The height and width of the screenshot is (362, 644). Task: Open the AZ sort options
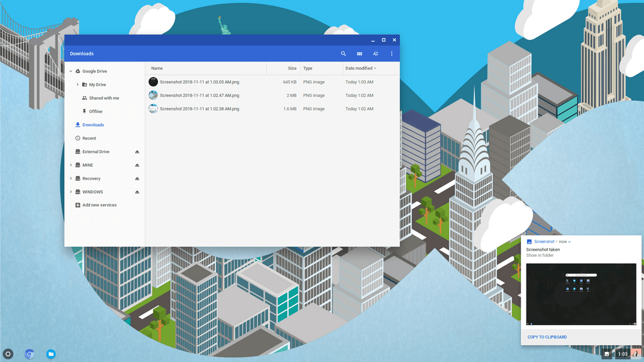pyautogui.click(x=376, y=54)
